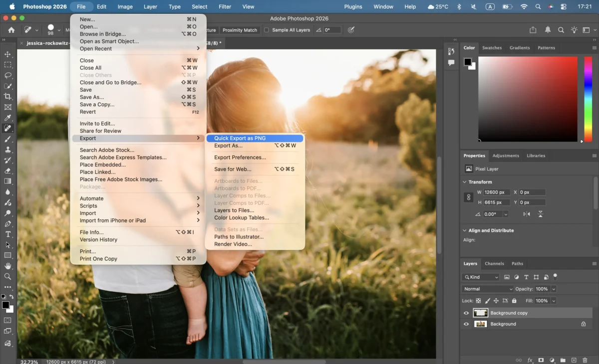Viewport: 599px width, 364px height.
Task: Switch to the Swatches tab
Action: click(x=492, y=48)
